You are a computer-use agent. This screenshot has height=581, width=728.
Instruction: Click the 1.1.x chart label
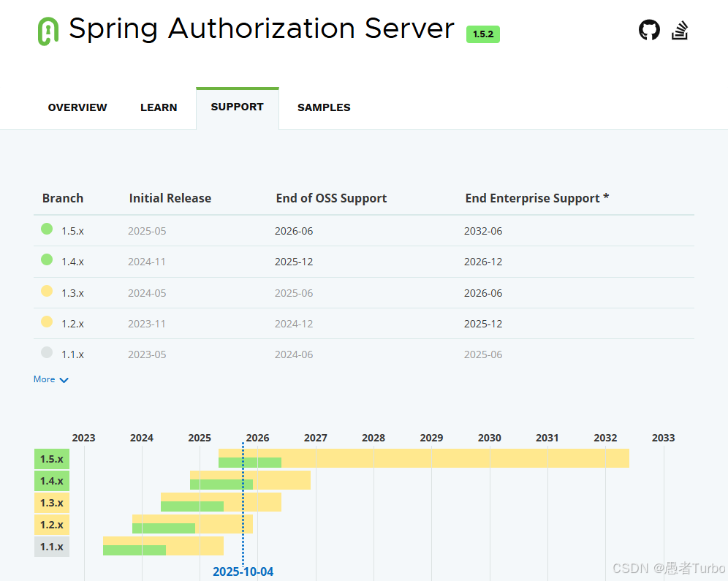coord(52,546)
